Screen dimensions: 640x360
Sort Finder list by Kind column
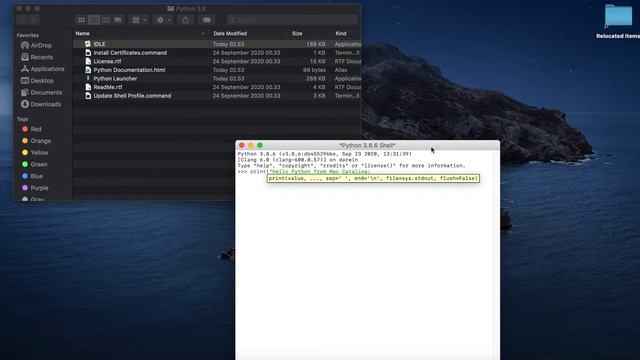(341, 33)
